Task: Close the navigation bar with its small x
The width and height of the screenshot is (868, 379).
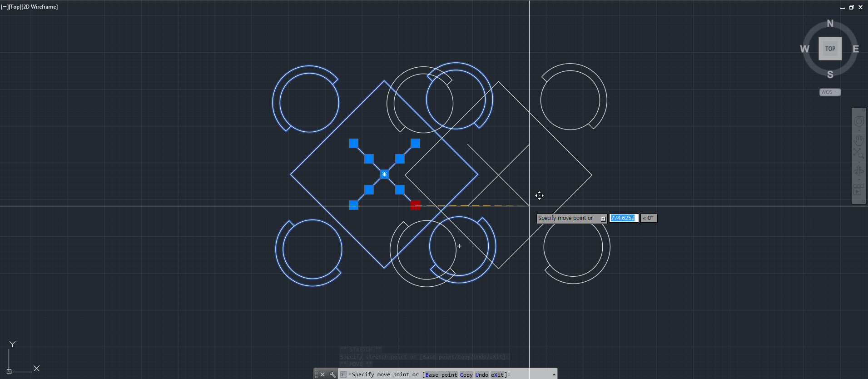Action: (x=863, y=110)
